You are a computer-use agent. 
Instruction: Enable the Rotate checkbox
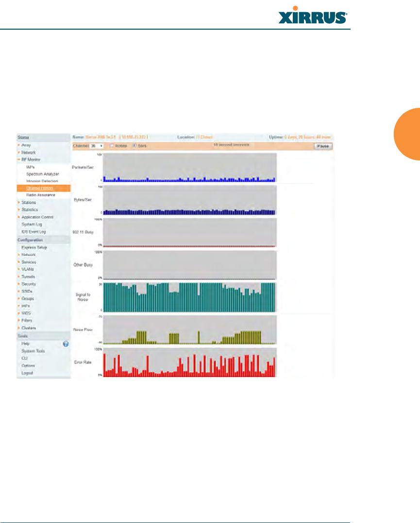pyautogui.click(x=112, y=146)
